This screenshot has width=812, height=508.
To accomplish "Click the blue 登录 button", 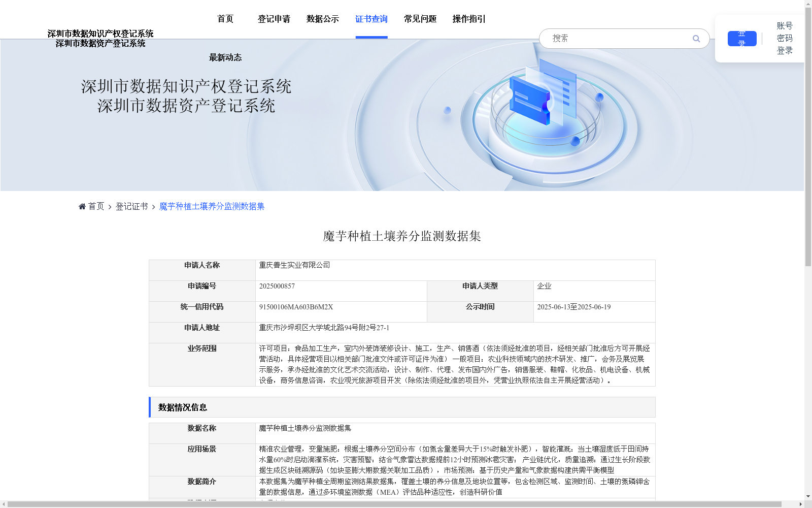I will point(742,39).
